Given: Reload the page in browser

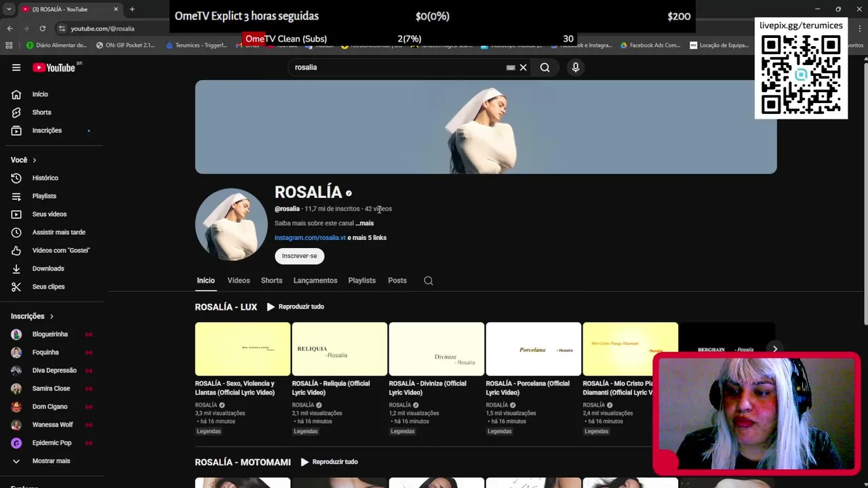Looking at the screenshot, I should click(42, 28).
